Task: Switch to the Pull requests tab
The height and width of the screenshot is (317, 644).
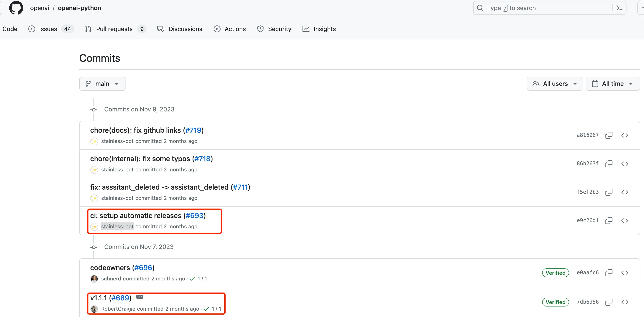Action: (x=114, y=29)
